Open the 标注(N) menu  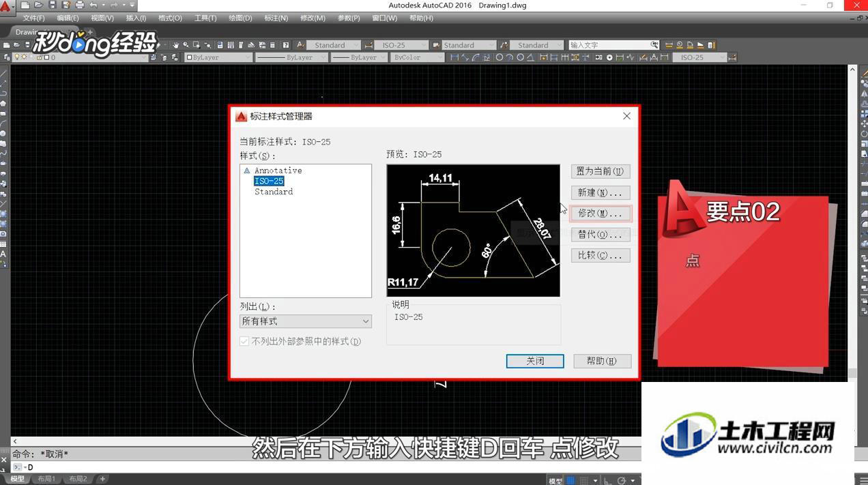coord(276,18)
